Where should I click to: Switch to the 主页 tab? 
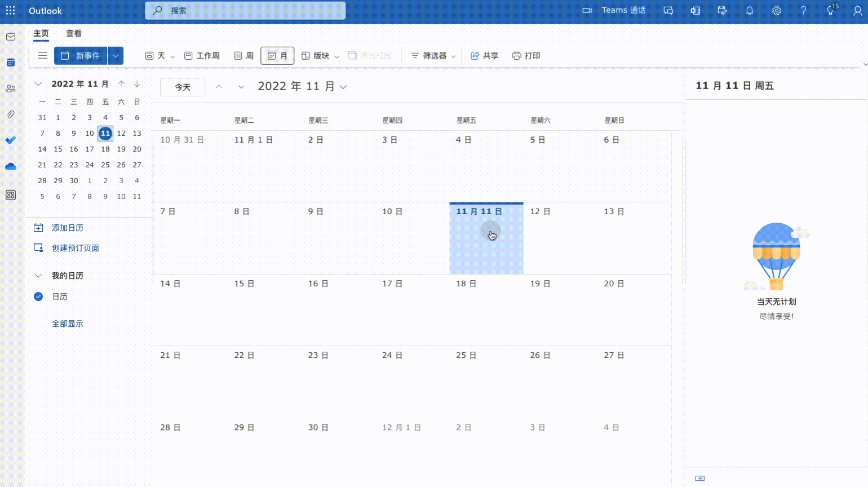(41, 33)
